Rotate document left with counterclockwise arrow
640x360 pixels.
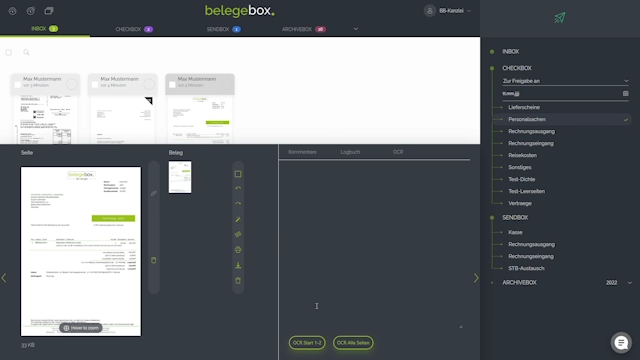click(x=238, y=188)
